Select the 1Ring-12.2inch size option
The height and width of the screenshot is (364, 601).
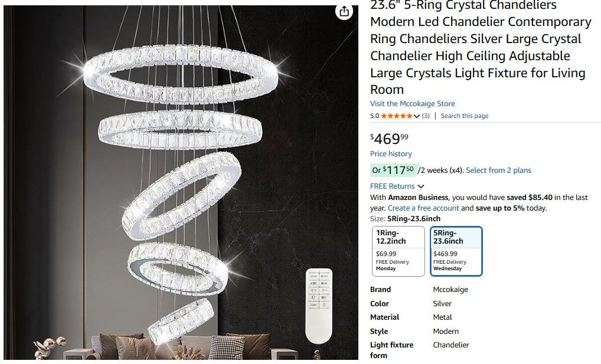click(x=398, y=251)
